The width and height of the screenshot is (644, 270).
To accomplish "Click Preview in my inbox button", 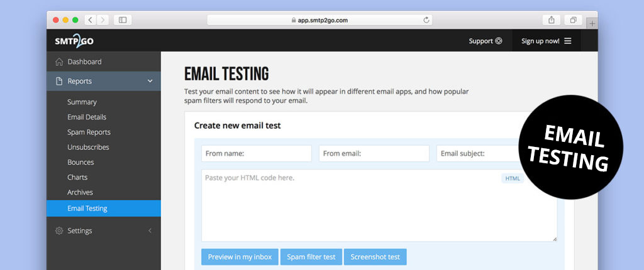I will 240,257.
